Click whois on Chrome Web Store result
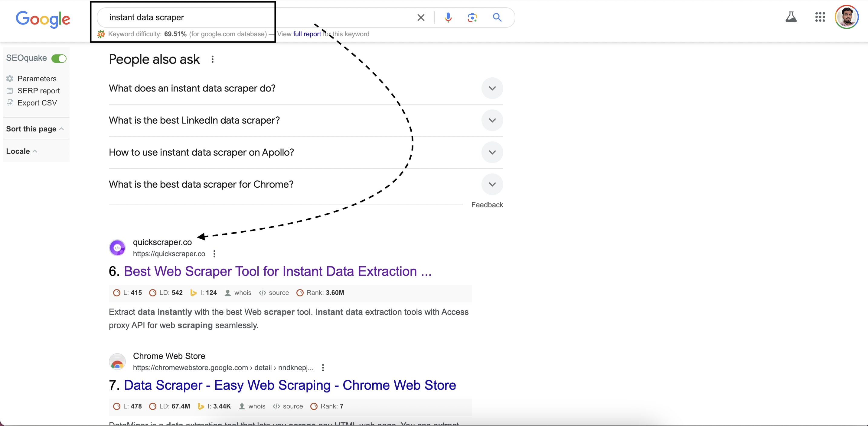 tap(252, 406)
